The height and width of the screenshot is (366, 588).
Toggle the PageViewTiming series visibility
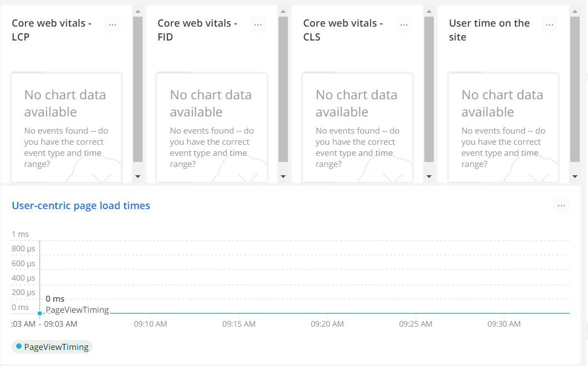[x=52, y=347]
